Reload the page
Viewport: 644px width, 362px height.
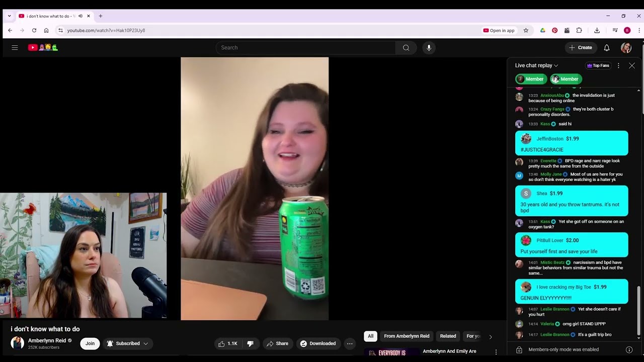coord(34,30)
